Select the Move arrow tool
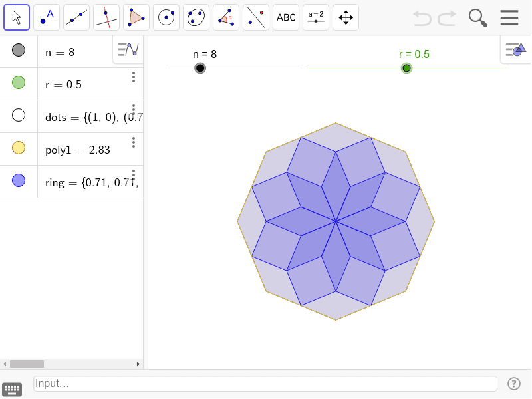This screenshot has width=532, height=399. pyautogui.click(x=17, y=17)
